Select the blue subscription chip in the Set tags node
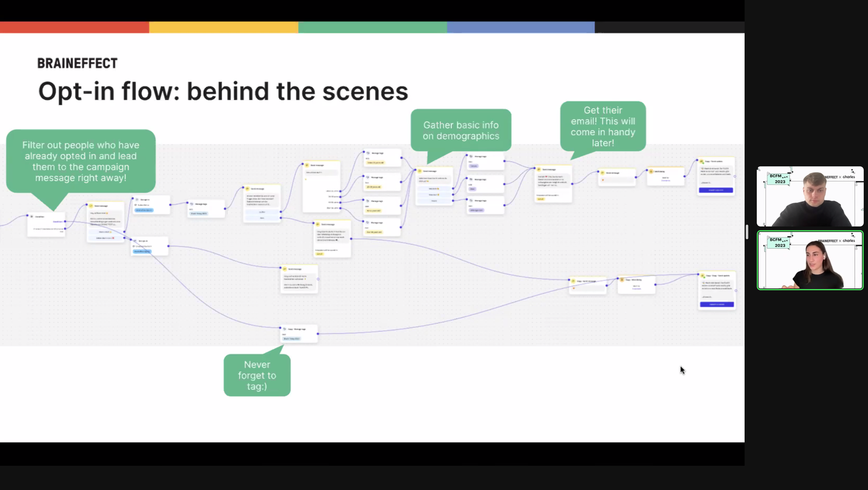 [x=145, y=210]
